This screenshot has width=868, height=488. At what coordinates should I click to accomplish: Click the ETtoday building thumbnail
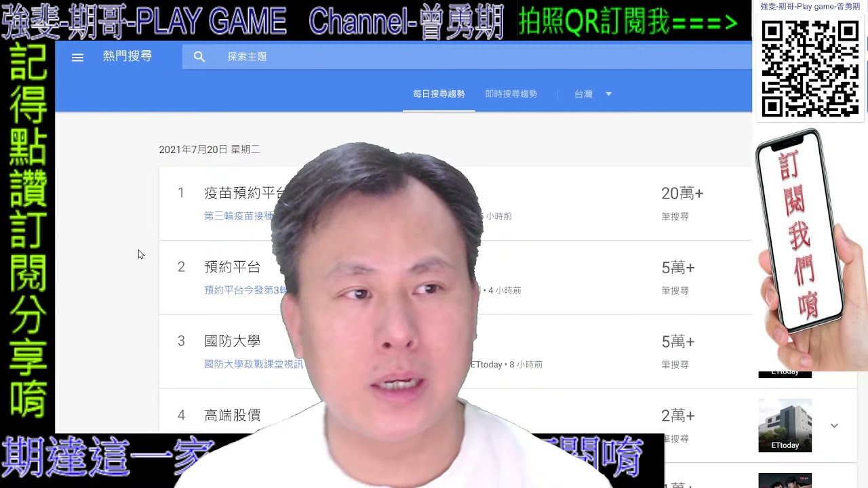click(785, 425)
